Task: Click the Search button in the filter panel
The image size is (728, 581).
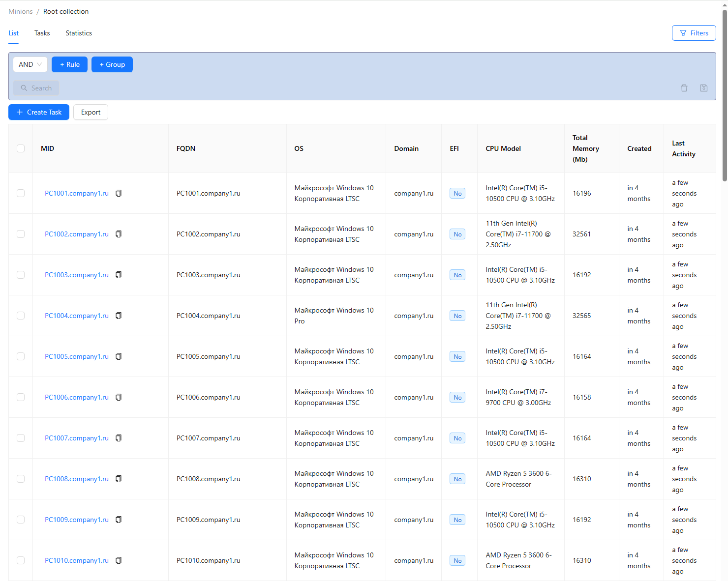Action: tap(36, 88)
